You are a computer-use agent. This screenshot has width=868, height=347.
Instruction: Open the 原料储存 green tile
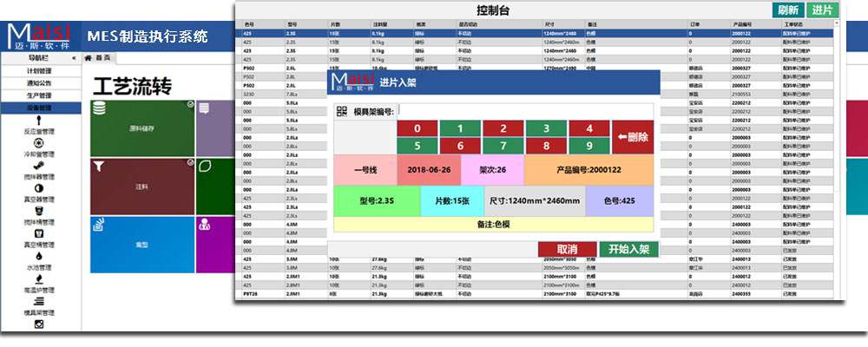[x=142, y=128]
